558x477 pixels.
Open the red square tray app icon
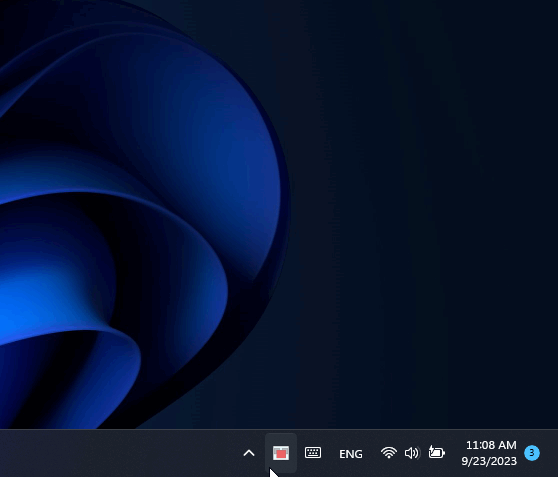[x=281, y=453]
